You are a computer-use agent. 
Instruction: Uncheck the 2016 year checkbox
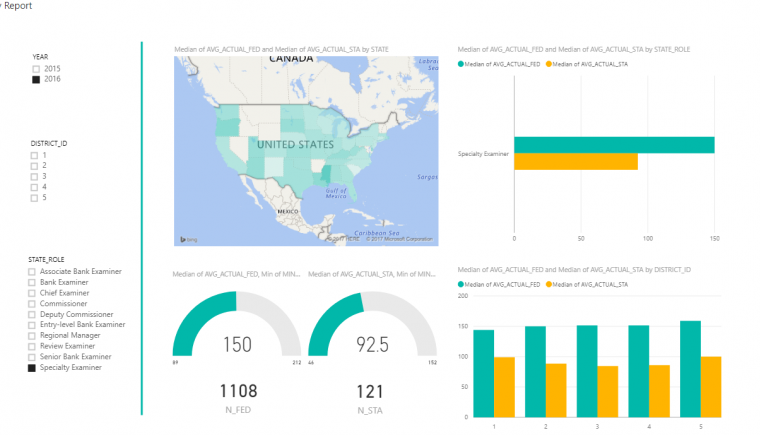pos(36,80)
